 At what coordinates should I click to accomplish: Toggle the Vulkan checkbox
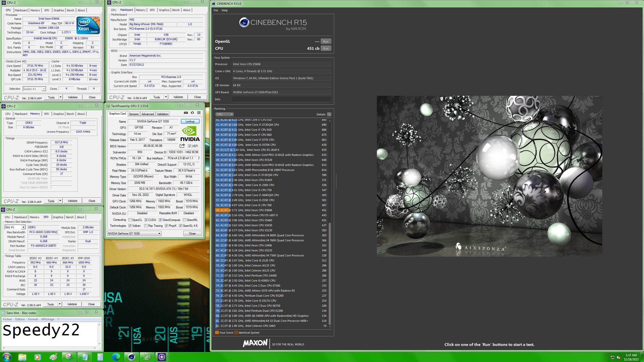tap(130, 226)
